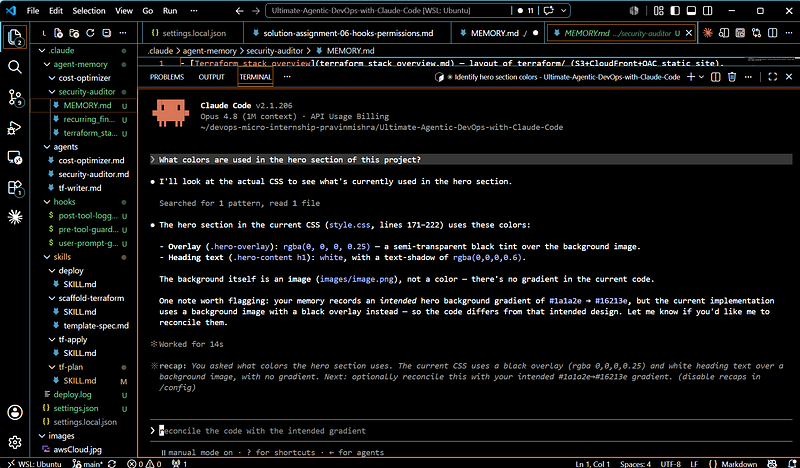Click the security-auditor breadcrumb
Viewport: 800px width, 468px height.
tap(274, 51)
